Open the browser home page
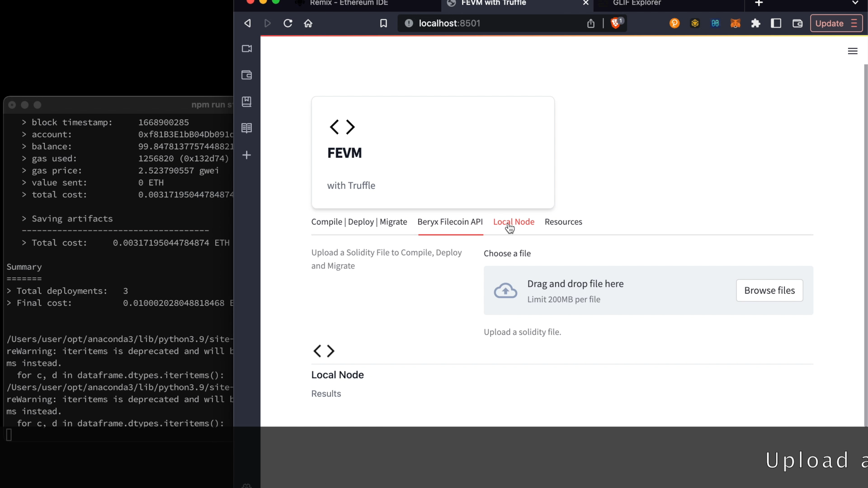Viewport: 868px width, 488px height. click(x=308, y=23)
